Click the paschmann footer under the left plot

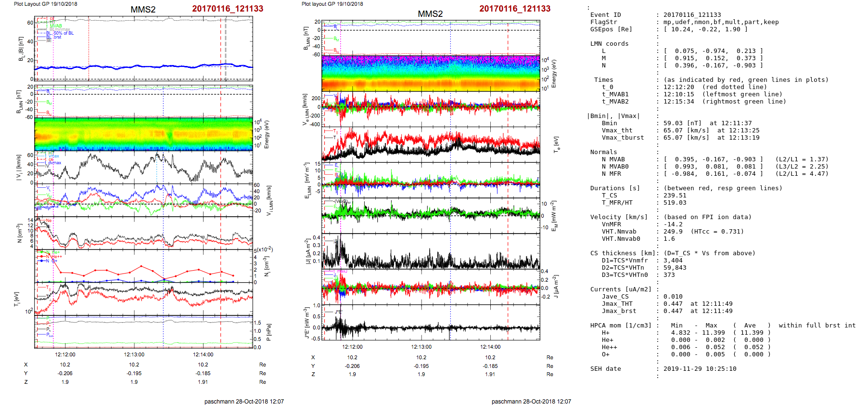[244, 401]
